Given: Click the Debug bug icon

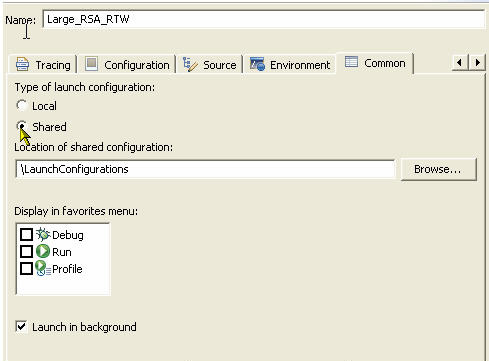Looking at the screenshot, I should (x=43, y=234).
